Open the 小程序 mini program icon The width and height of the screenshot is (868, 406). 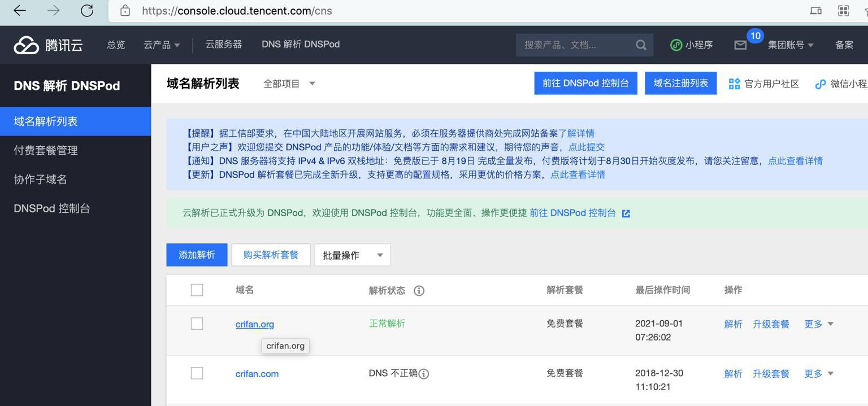tap(676, 45)
